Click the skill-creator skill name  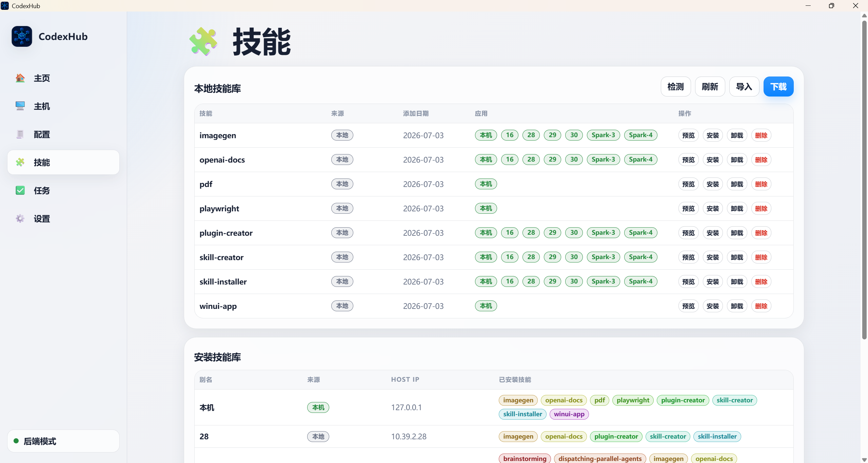[222, 257]
